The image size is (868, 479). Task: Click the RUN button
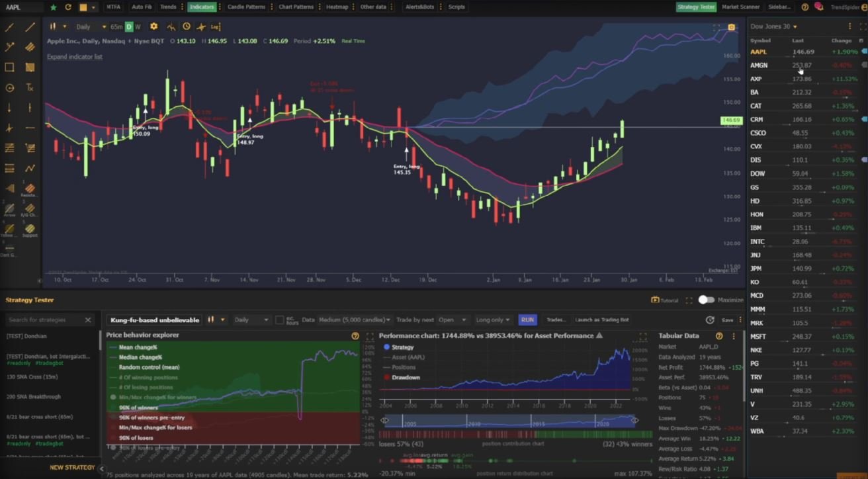point(527,320)
